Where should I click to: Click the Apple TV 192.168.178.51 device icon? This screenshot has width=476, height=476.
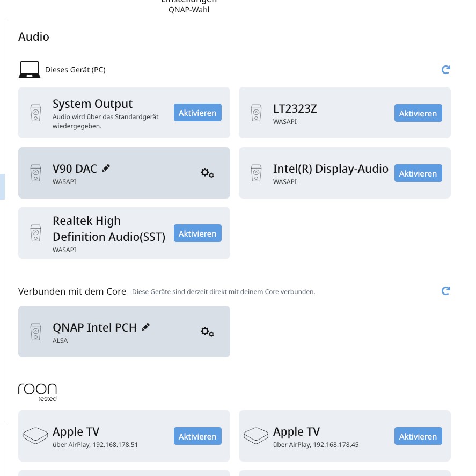35,436
